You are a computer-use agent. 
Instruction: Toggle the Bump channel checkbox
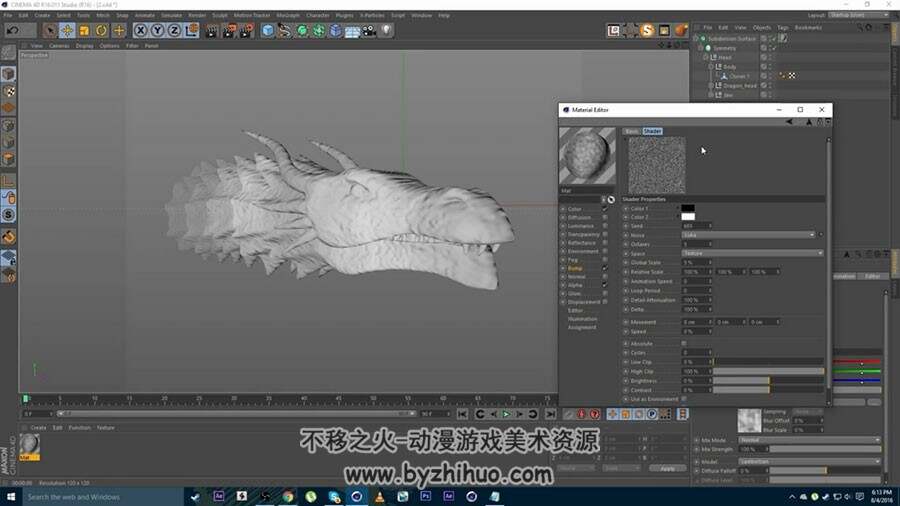click(x=605, y=268)
